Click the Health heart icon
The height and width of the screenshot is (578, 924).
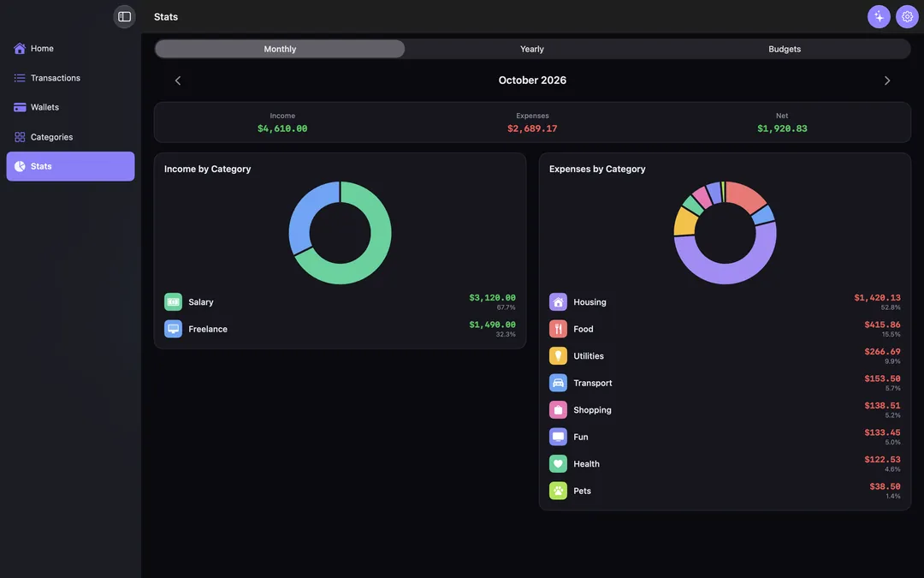(x=558, y=463)
